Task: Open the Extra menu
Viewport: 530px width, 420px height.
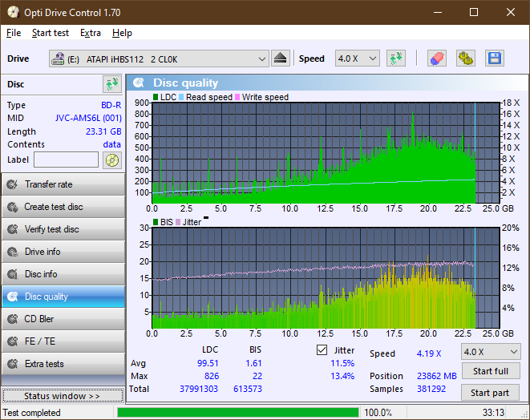Action: [91, 33]
